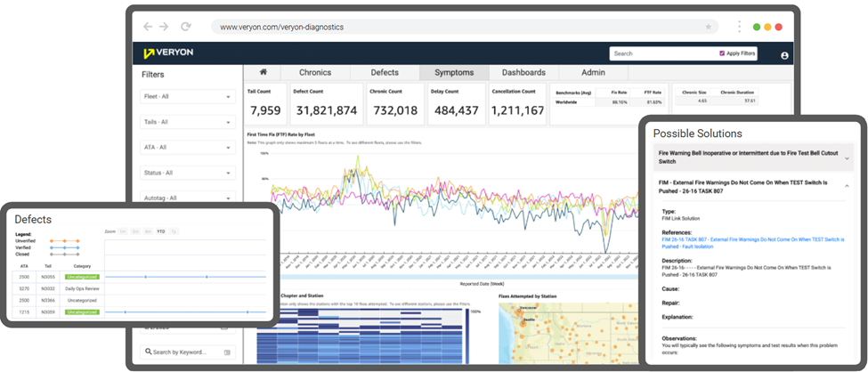The image size is (868, 372).
Task: Expand Fire Warning Bell Inoperative solution
Action: pos(846,158)
